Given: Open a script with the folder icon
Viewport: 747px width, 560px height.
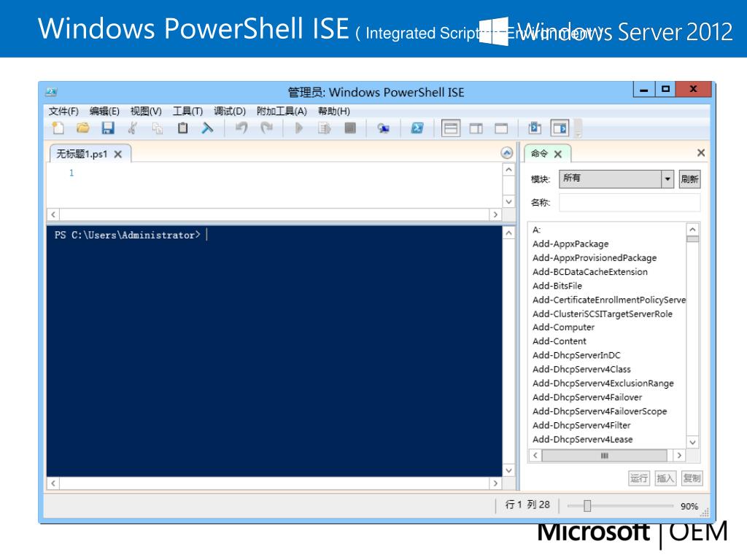Looking at the screenshot, I should tap(83, 128).
